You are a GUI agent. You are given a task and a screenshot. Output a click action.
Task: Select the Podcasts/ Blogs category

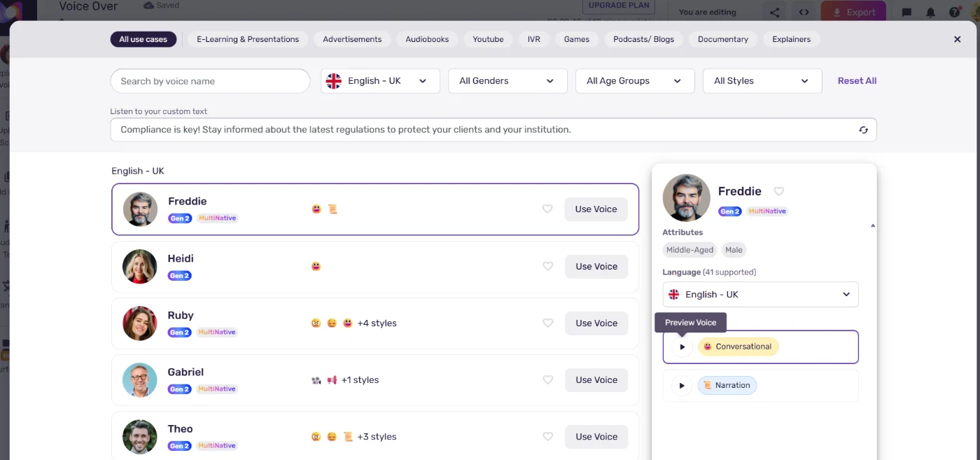[x=643, y=39]
